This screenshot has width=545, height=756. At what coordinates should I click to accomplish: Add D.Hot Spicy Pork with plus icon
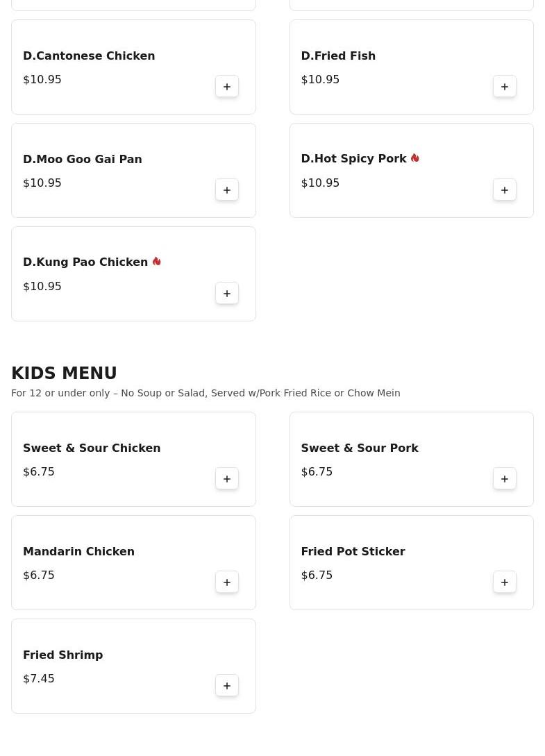tap(505, 190)
